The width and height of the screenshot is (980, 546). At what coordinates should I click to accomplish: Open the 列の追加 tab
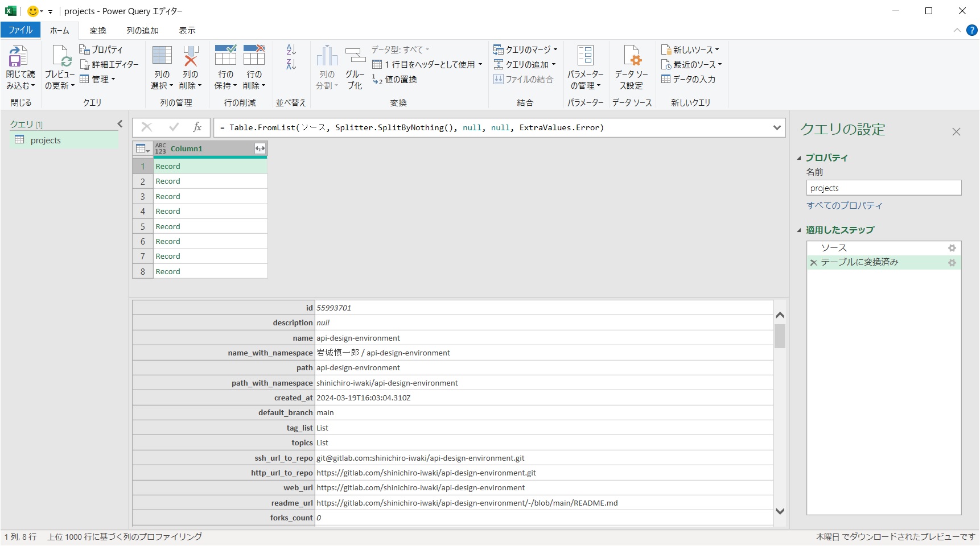(142, 31)
